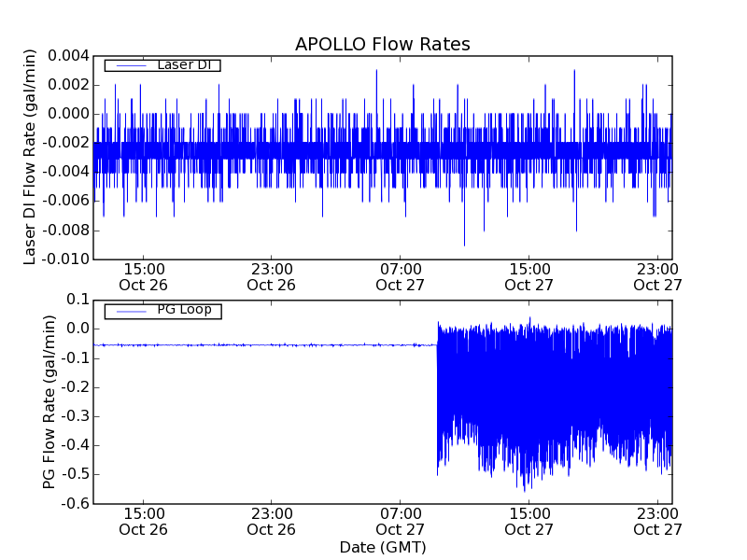Click the 0.004 y-axis tick on top plot
Screen dimensions: 747x560
pyautogui.click(x=69, y=55)
